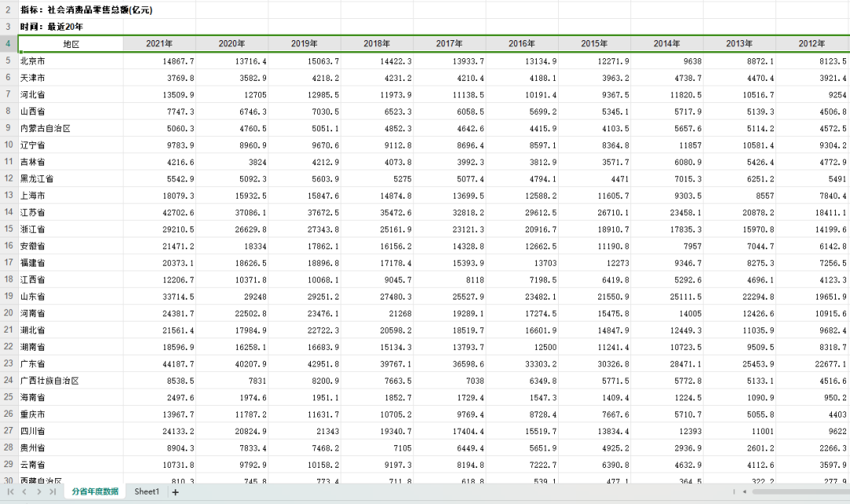Select the 2012年 header cell
This screenshot has width=850, height=504.
pyautogui.click(x=811, y=44)
